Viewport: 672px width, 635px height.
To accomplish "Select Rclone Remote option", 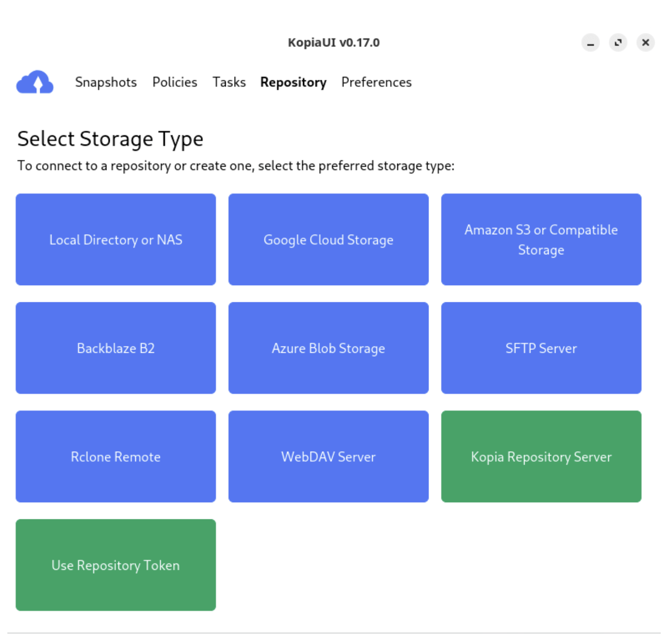I will [x=116, y=457].
